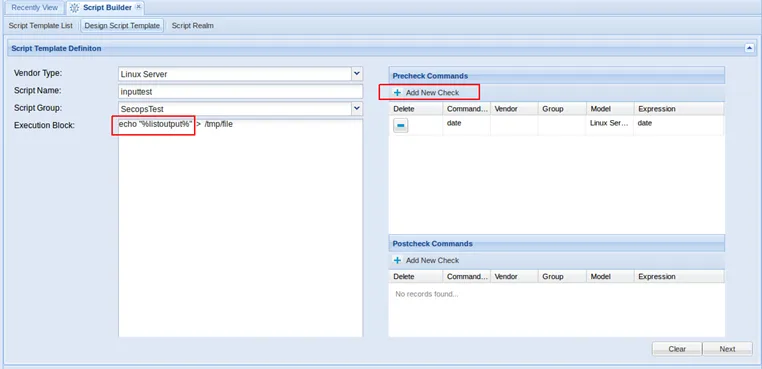Click the Vendor Type label
Screen dimensions: 762x369
pyautogui.click(x=38, y=73)
